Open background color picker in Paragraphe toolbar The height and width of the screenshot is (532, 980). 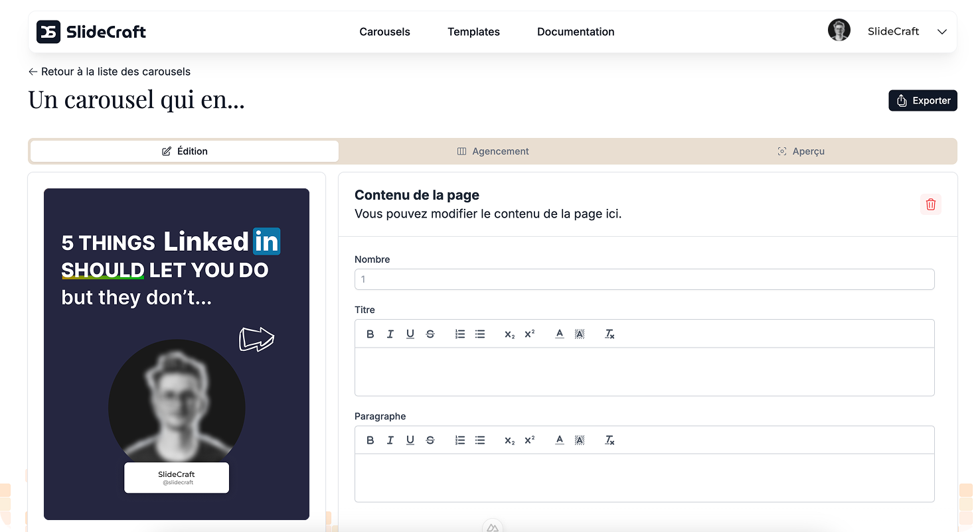pyautogui.click(x=580, y=440)
